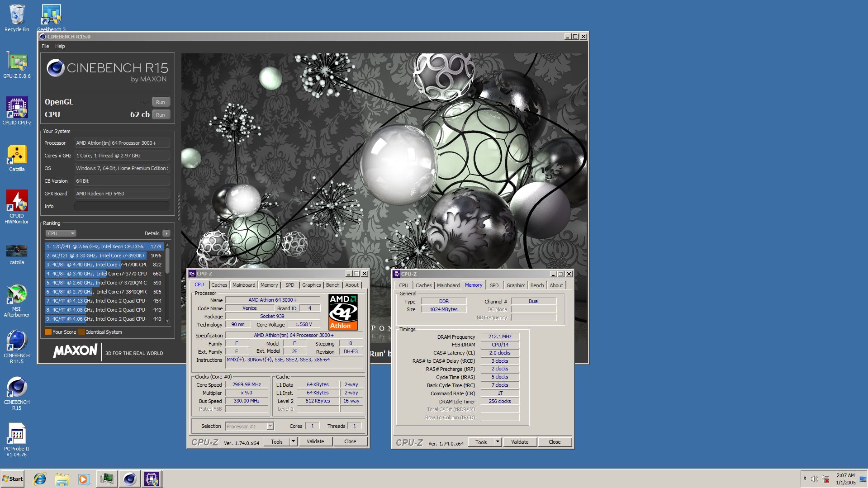The image size is (868, 488).
Task: Show hidden system tray icons
Action: [805, 479]
